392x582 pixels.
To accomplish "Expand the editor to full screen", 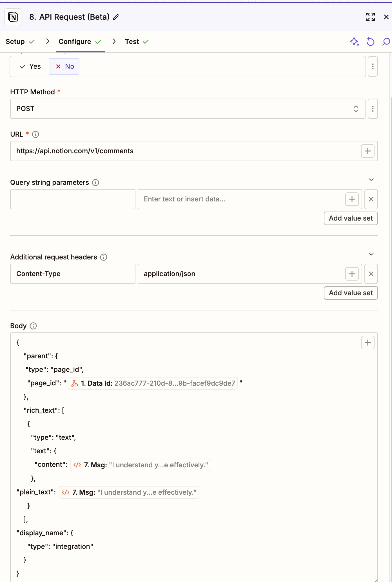I will click(x=370, y=17).
